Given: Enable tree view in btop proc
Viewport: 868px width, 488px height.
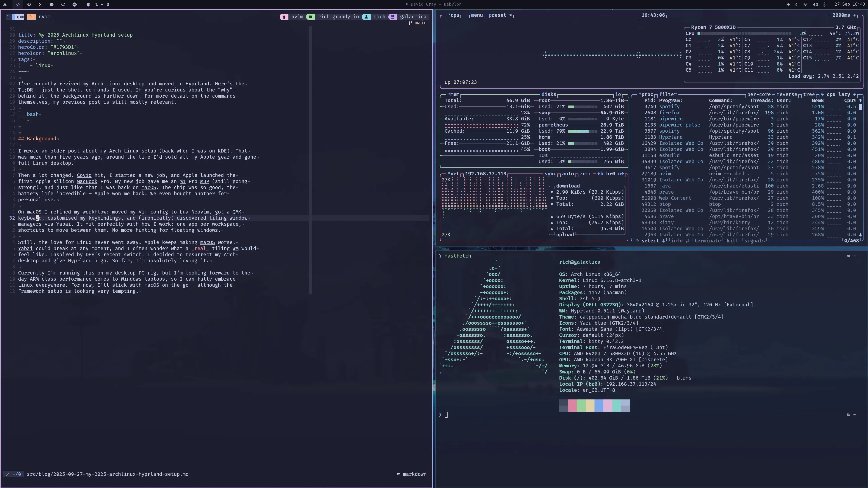Looking at the screenshot, I should pyautogui.click(x=809, y=94).
